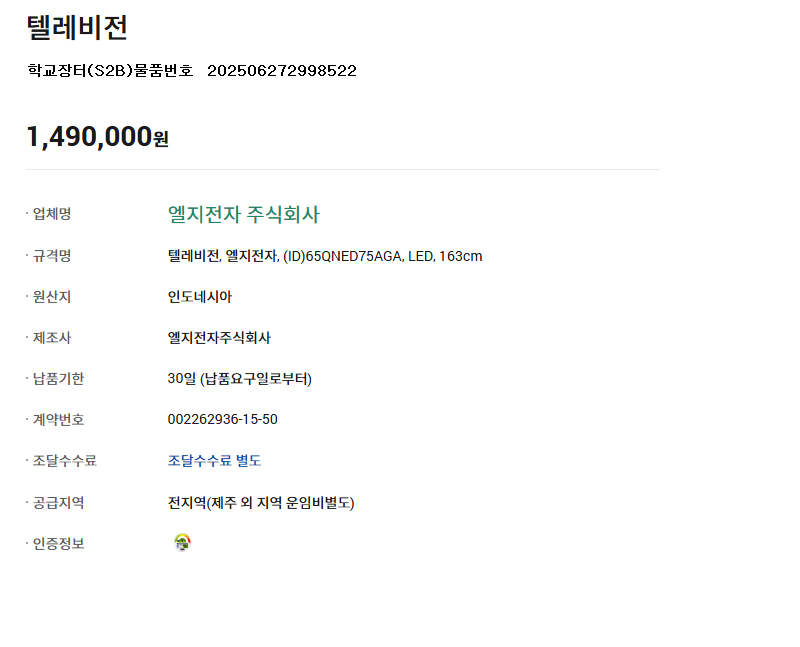Click the 조달수수료 field label

click(x=64, y=461)
